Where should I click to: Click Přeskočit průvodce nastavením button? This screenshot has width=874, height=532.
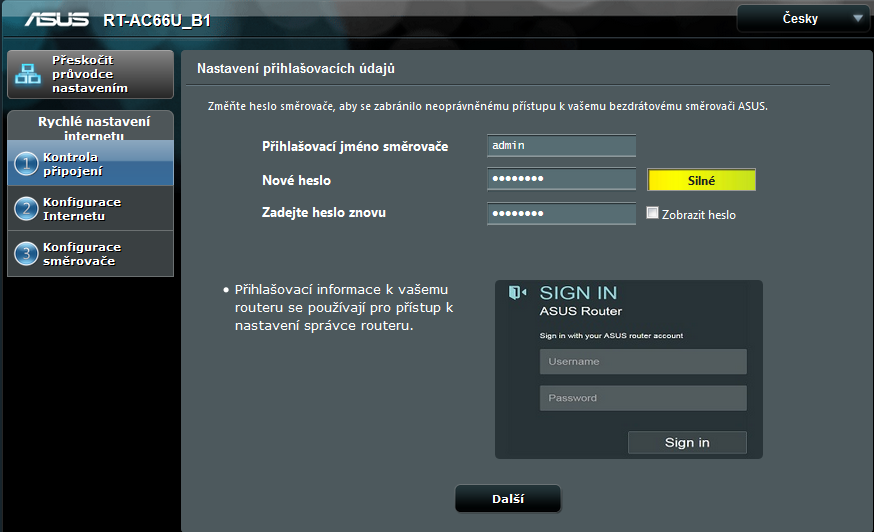90,74
